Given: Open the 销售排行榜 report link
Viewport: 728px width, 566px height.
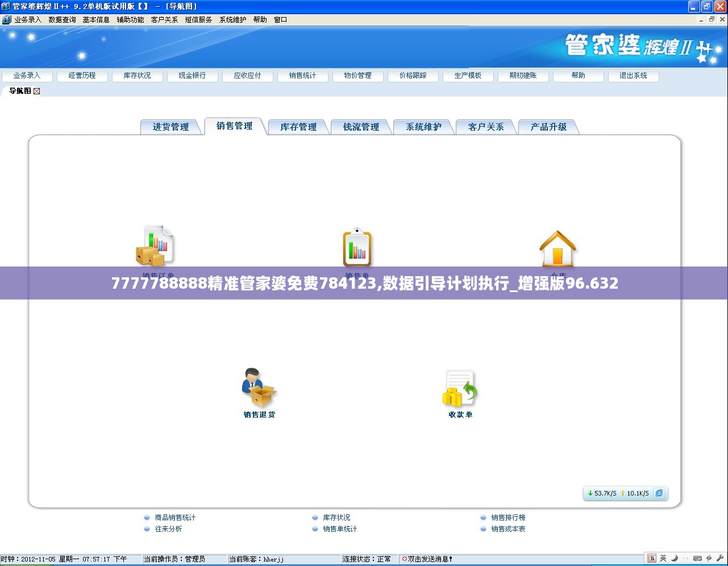Looking at the screenshot, I should (x=508, y=518).
